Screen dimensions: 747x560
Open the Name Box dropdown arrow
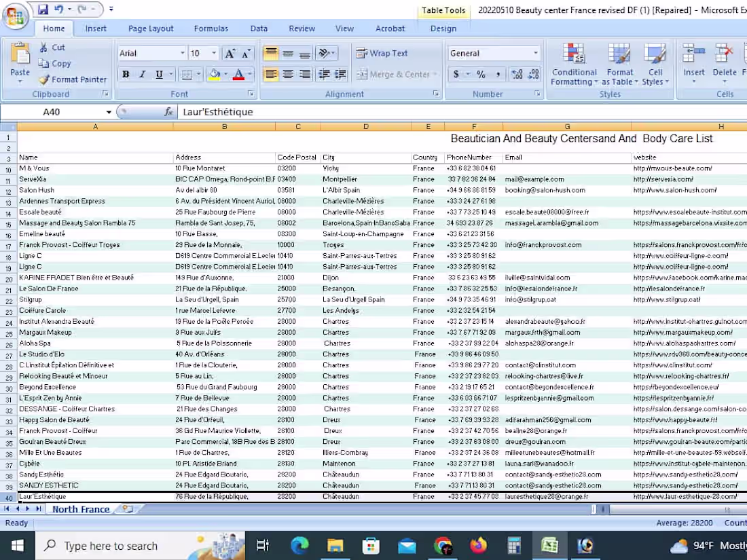109,112
